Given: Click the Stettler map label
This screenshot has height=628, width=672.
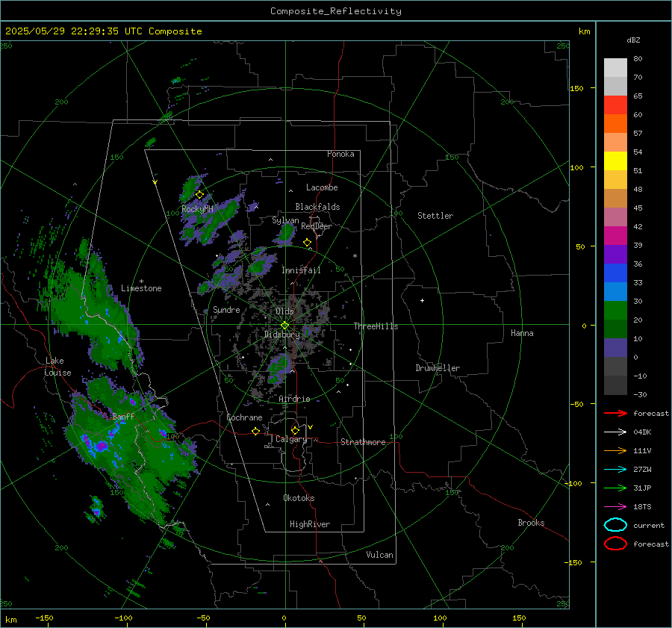Looking at the screenshot, I should tap(435, 216).
